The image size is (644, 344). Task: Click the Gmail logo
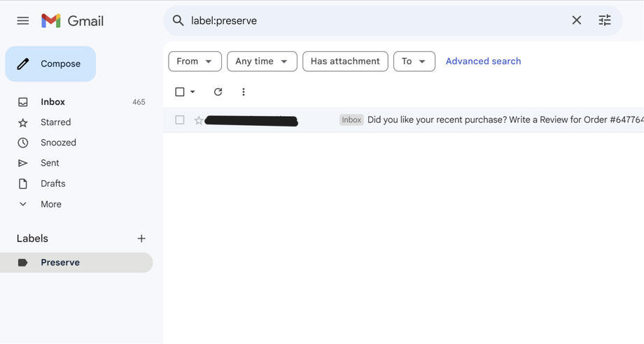tap(72, 21)
